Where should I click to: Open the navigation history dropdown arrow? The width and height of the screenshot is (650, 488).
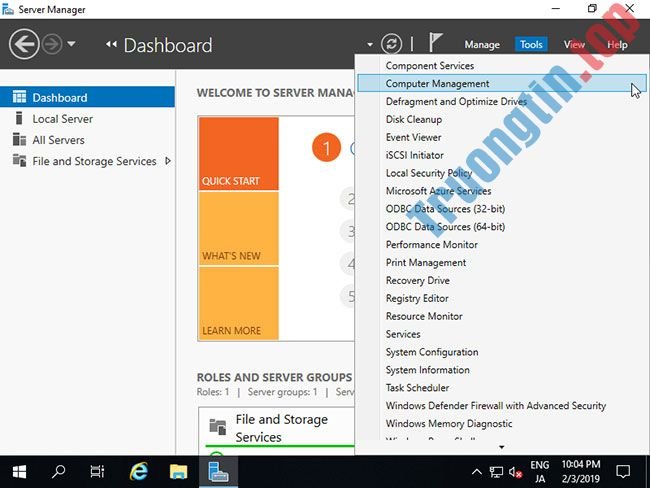[71, 43]
